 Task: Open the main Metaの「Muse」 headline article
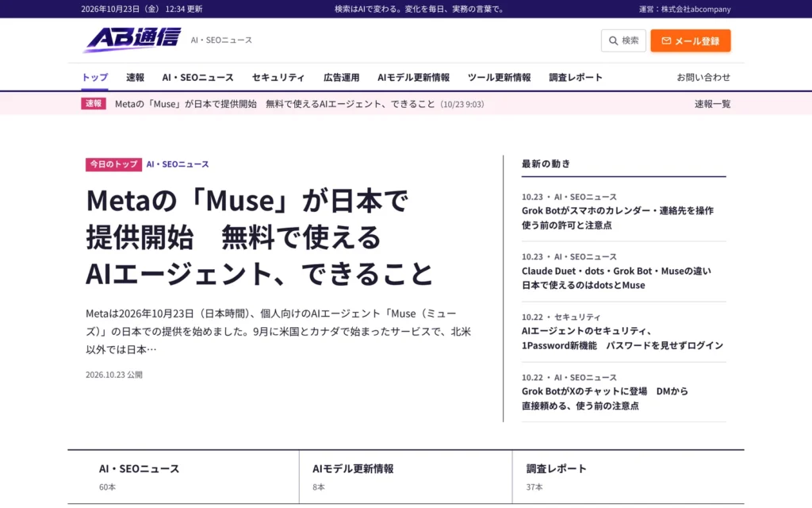259,237
